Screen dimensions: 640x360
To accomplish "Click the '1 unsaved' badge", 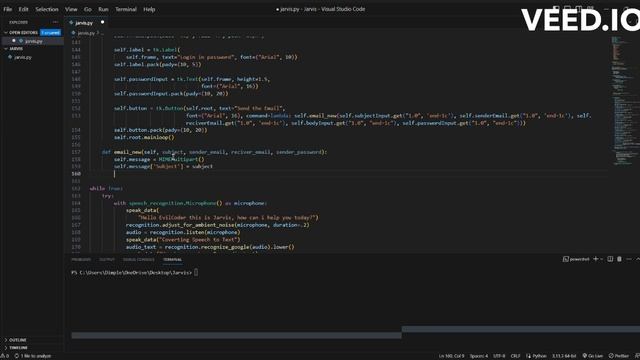I will pos(50,32).
